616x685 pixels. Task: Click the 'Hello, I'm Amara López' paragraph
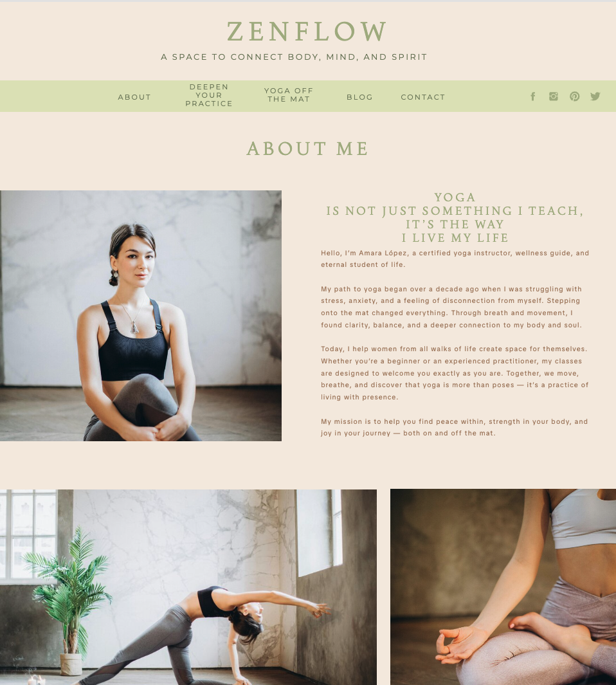point(455,259)
